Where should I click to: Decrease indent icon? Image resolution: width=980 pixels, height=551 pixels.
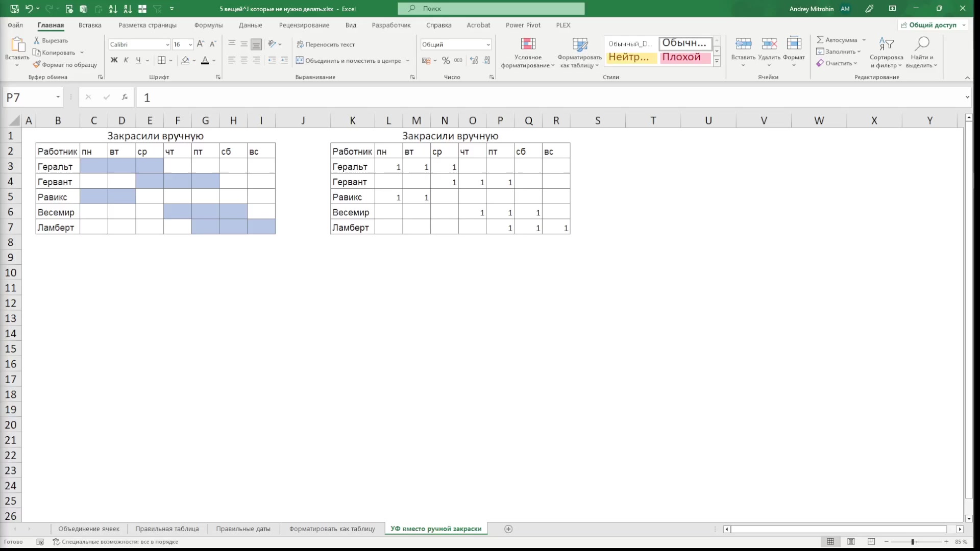[x=272, y=60]
